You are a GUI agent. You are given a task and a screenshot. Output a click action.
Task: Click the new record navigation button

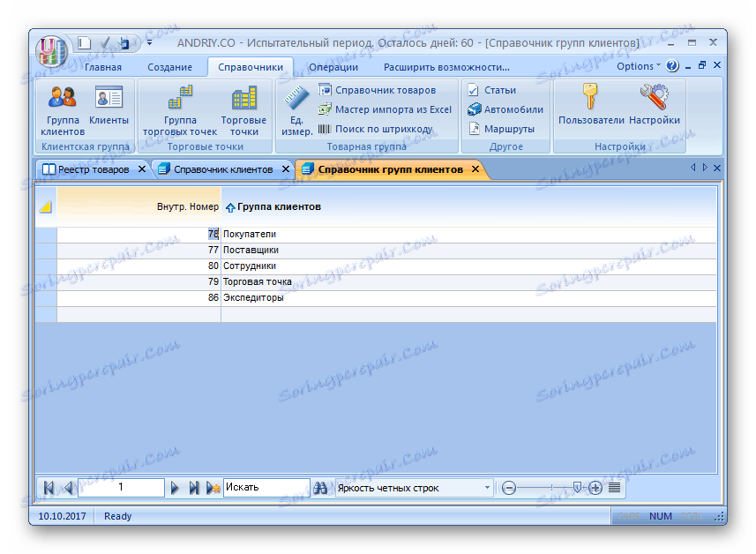(x=213, y=488)
